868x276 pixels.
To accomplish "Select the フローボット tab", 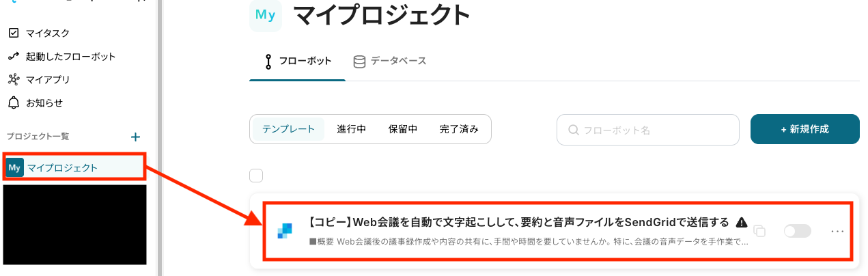I will click(298, 61).
